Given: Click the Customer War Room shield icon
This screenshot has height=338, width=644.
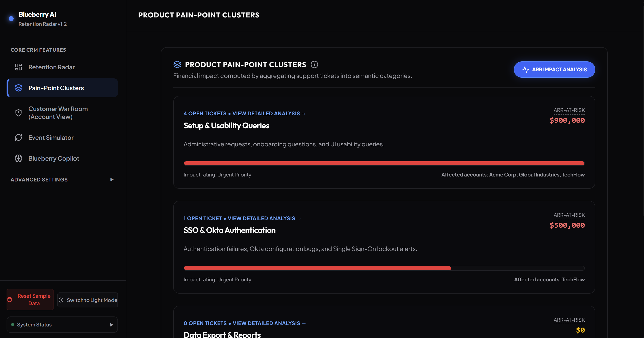Looking at the screenshot, I should (19, 113).
